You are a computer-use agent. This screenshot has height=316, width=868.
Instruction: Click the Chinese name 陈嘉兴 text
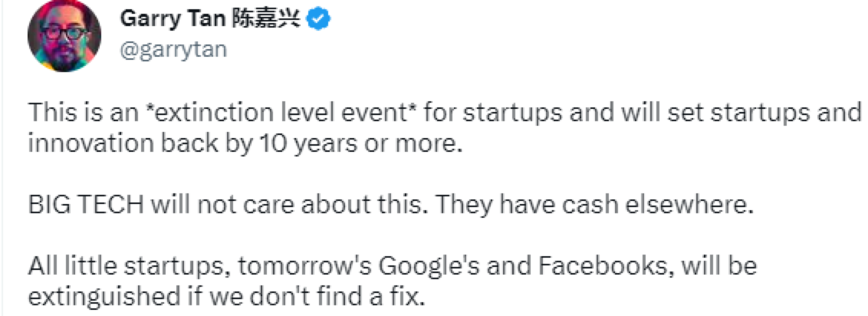click(x=266, y=20)
